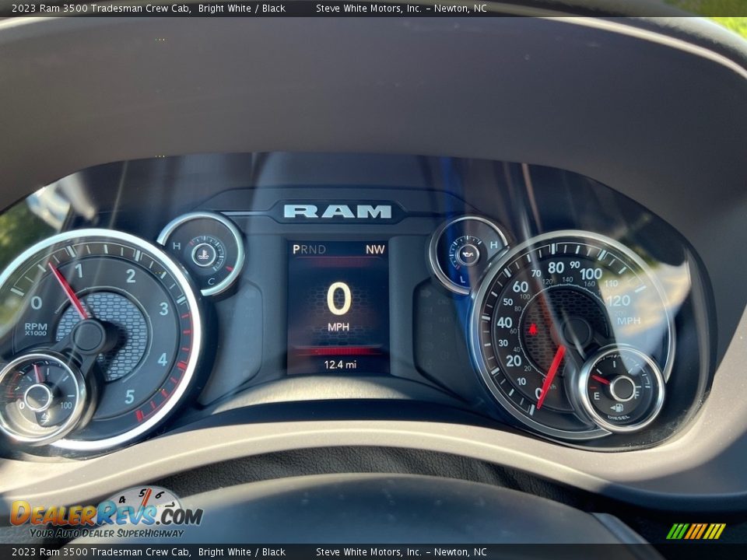
Task: Click the DEF gauge center hub
Action: (37, 397)
